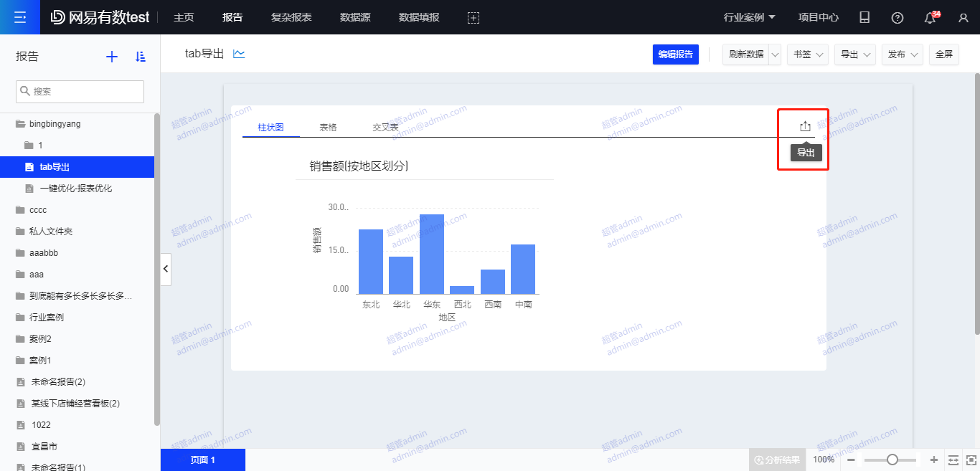Open the 行业案例 dropdown in header

750,17
